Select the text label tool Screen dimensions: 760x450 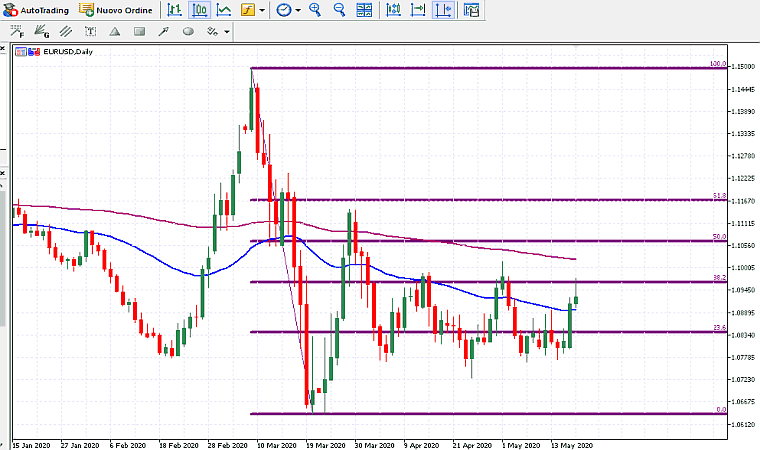point(91,31)
